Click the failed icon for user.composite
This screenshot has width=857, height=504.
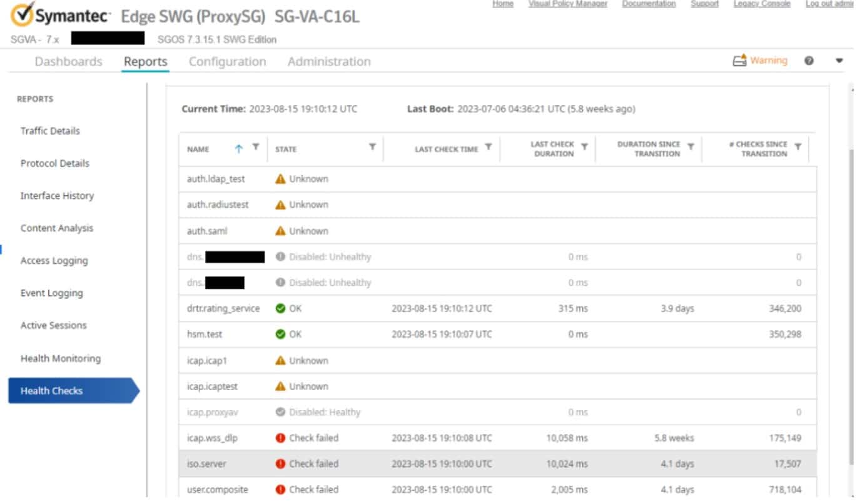280,490
